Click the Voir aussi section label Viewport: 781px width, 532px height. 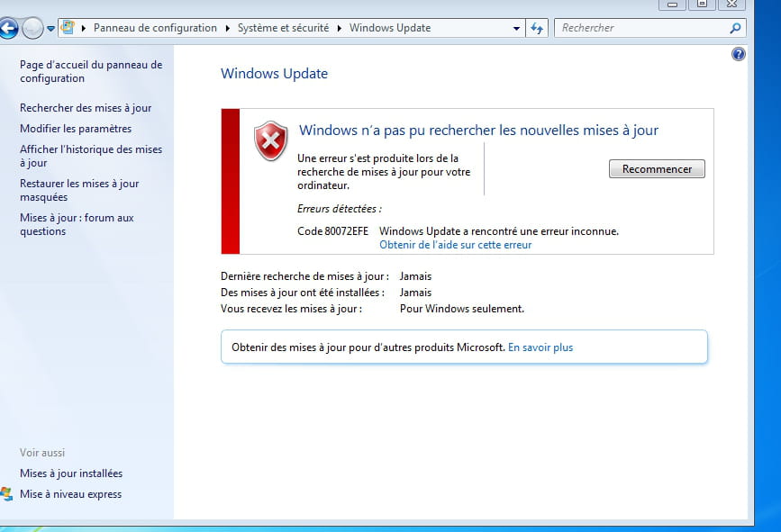click(x=42, y=453)
